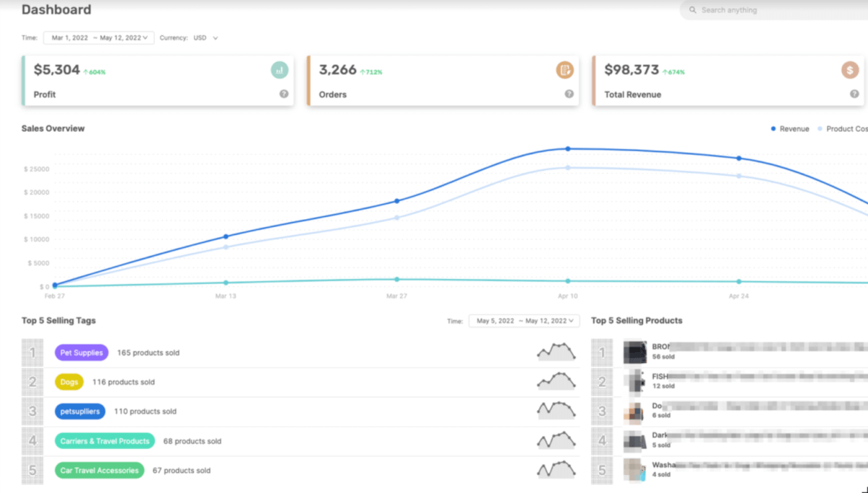Open the Currency USD dropdown

(x=203, y=38)
